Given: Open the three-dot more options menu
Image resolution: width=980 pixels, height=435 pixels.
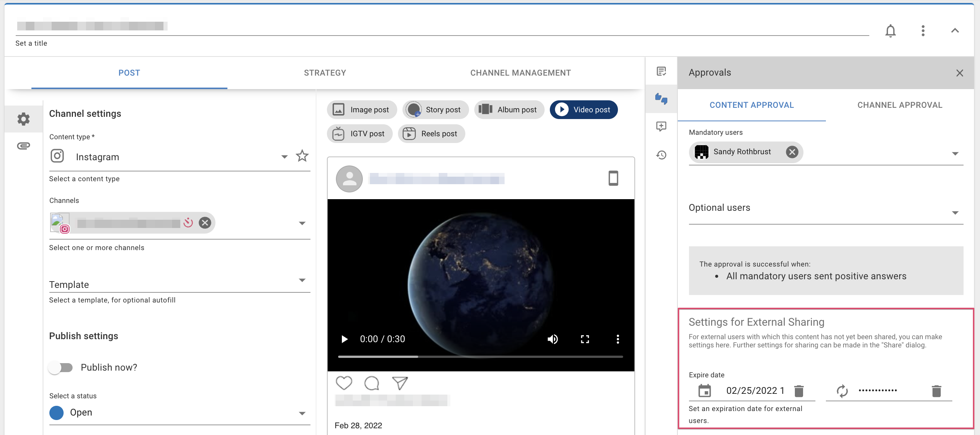Looking at the screenshot, I should click(x=922, y=30).
